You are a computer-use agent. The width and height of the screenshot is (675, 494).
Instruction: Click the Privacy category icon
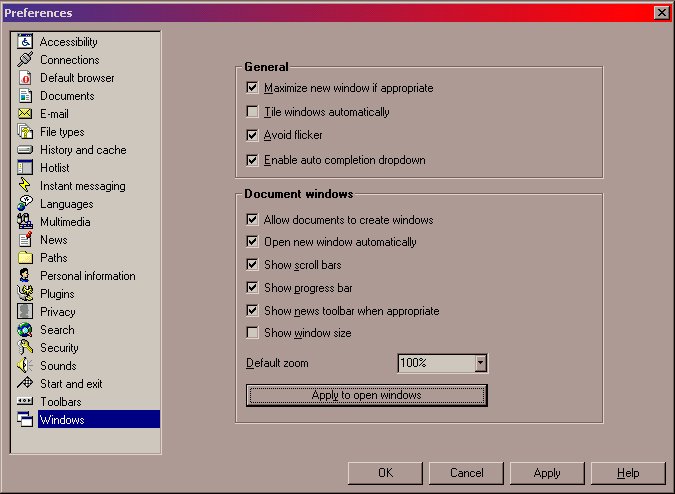click(25, 312)
